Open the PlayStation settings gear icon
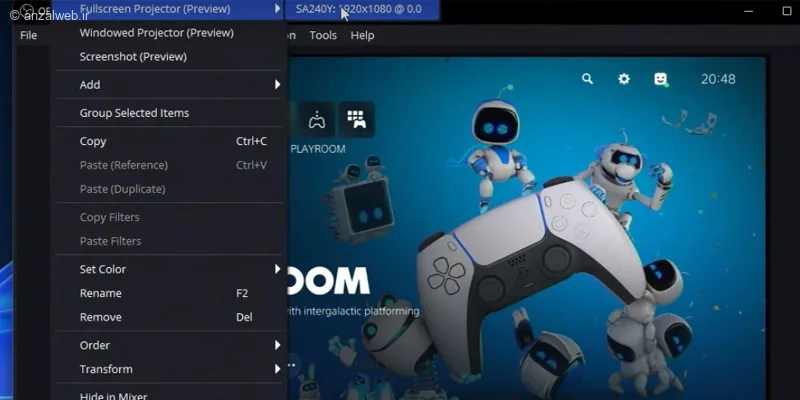 624,79
